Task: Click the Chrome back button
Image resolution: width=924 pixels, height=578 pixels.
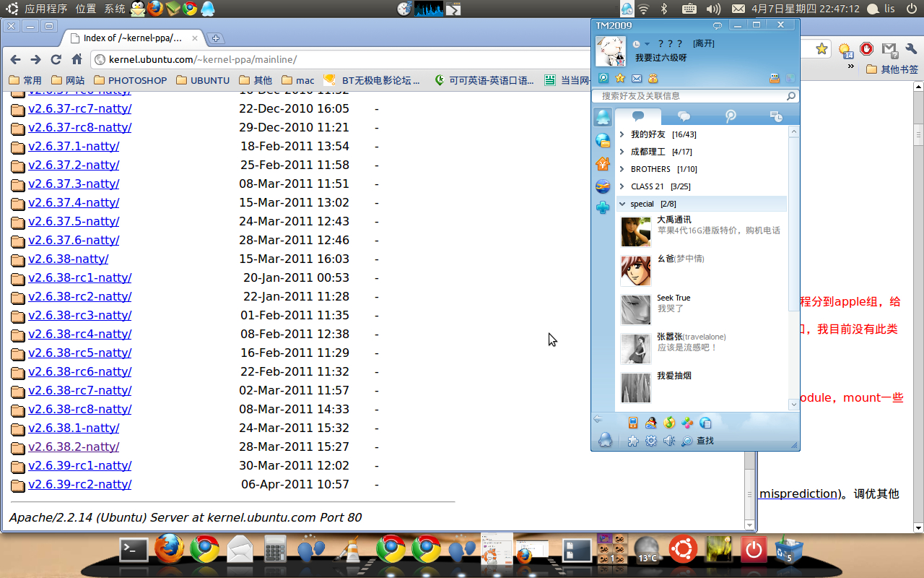Action: pyautogui.click(x=15, y=59)
